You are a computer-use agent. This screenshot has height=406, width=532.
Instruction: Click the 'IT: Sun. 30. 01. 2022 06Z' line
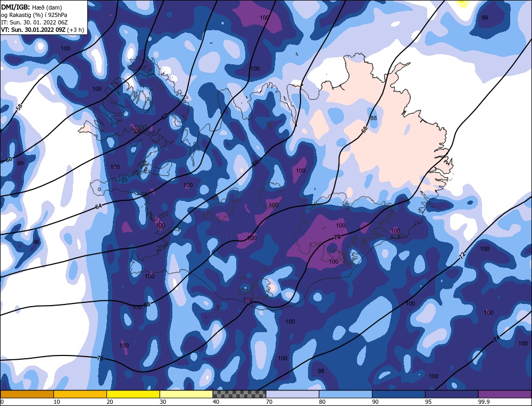[35, 22]
